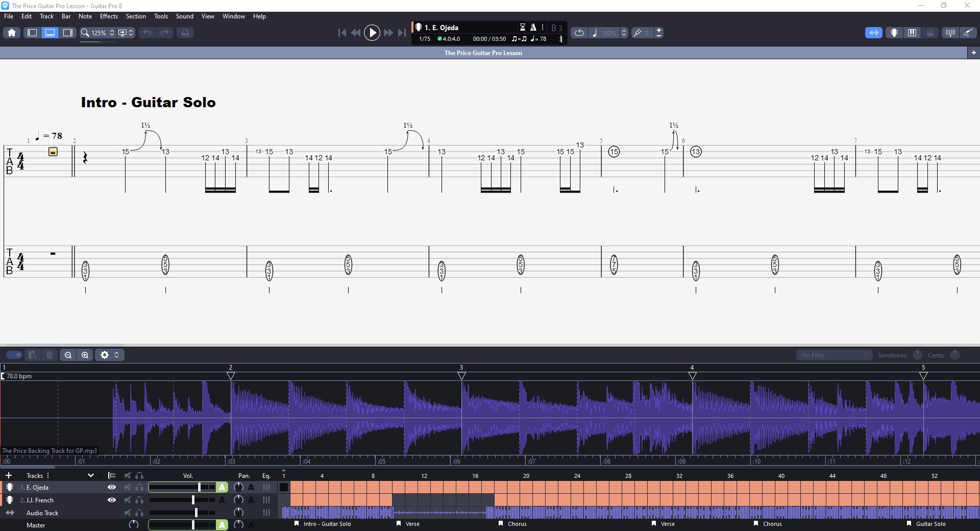Click the transpose plus/minus button

point(659,33)
